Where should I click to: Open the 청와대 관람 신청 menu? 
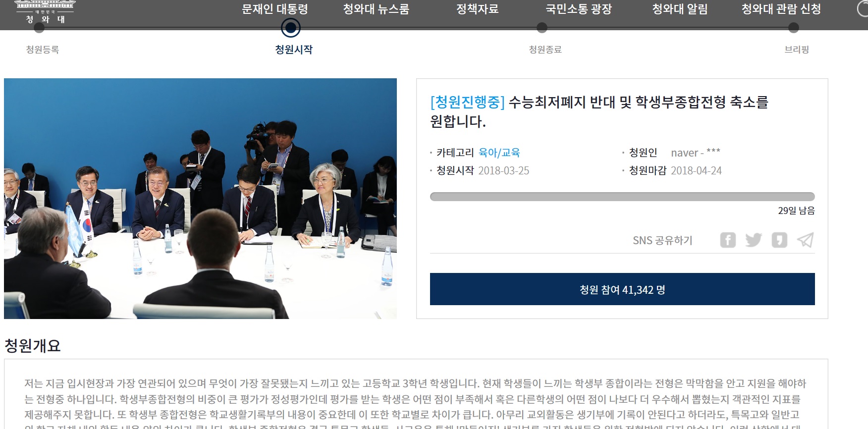click(x=781, y=9)
